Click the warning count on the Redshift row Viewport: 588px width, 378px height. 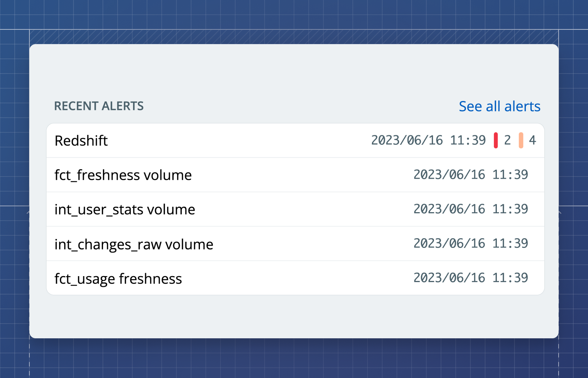(x=533, y=140)
